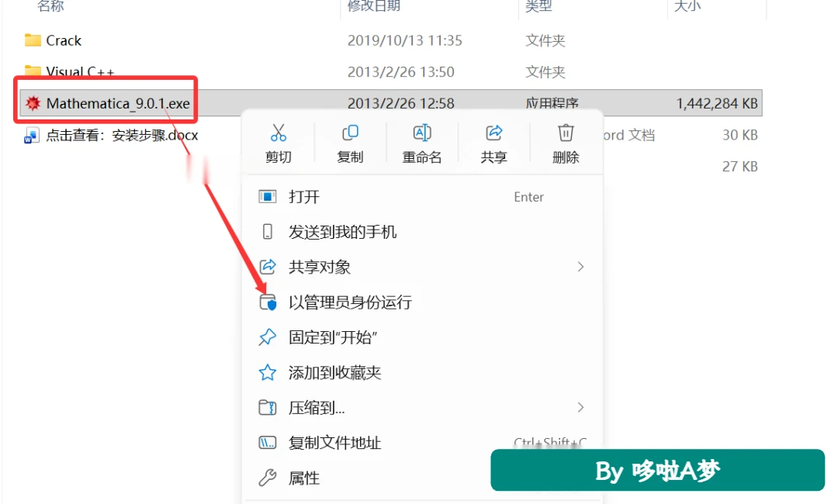838x504 pixels.
Task: Click the Crack folder icon
Action: pos(33,40)
